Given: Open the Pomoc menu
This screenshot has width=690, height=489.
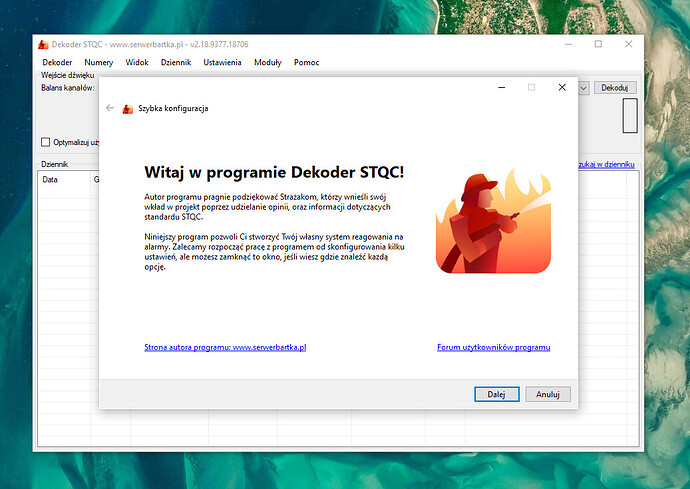Looking at the screenshot, I should pyautogui.click(x=307, y=62).
